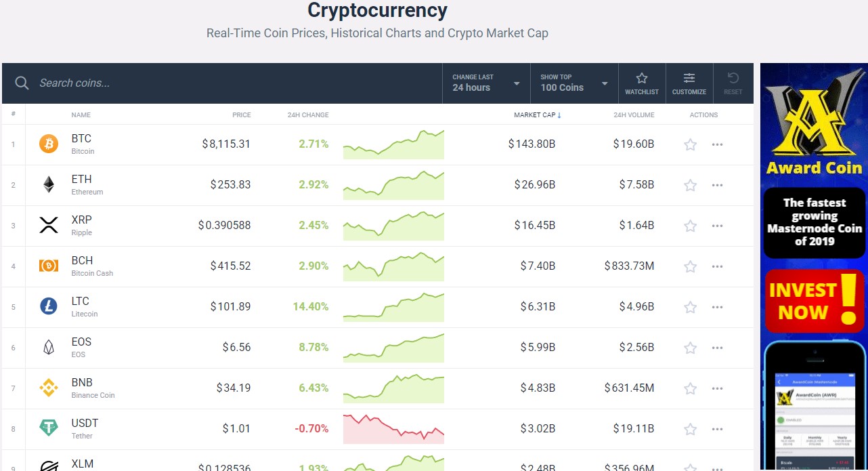Open the USDT Tether name link
The height and width of the screenshot is (471, 868).
point(85,428)
